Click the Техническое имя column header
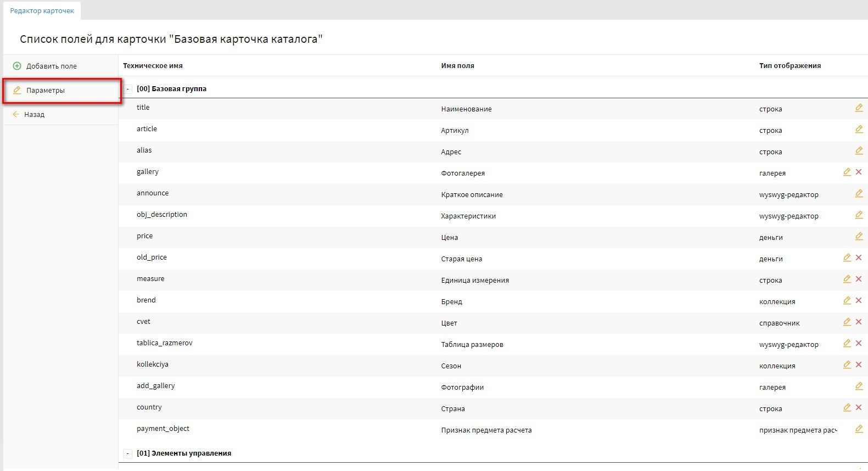Viewport: 868px width, 471px height. pos(153,65)
